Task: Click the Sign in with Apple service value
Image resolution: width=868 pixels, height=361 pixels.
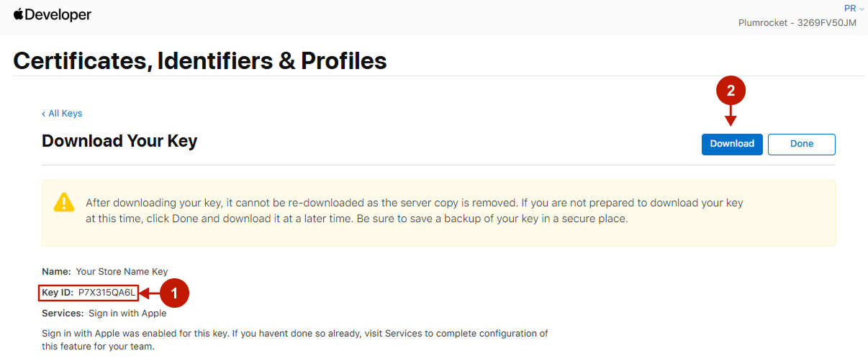Action: coord(127,314)
